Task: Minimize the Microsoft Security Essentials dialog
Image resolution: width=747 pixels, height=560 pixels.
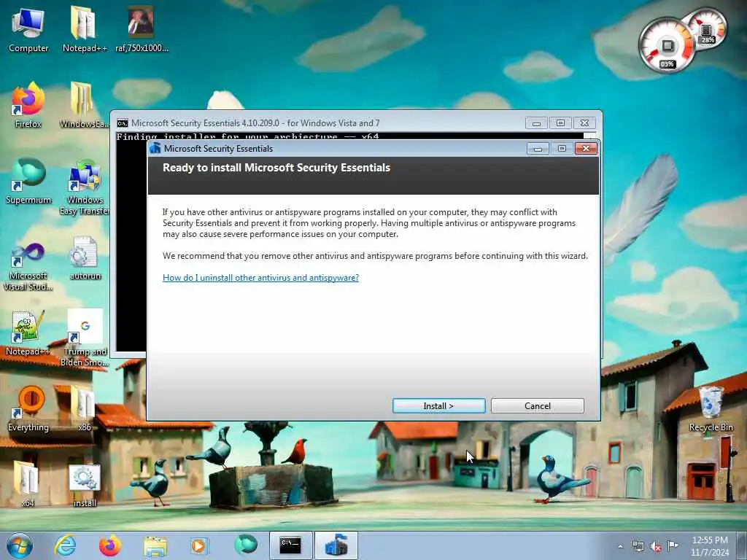Action: [538, 149]
